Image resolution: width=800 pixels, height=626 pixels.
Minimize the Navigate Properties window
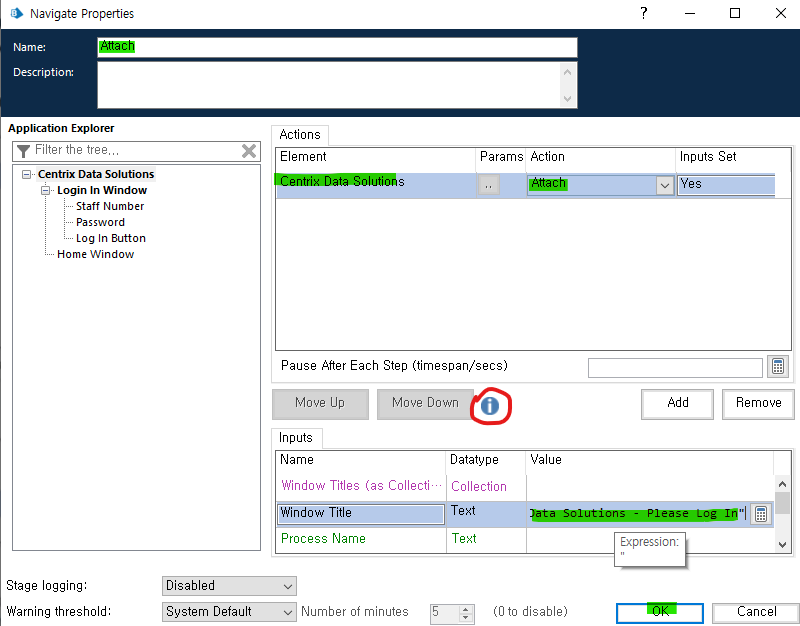(x=690, y=13)
